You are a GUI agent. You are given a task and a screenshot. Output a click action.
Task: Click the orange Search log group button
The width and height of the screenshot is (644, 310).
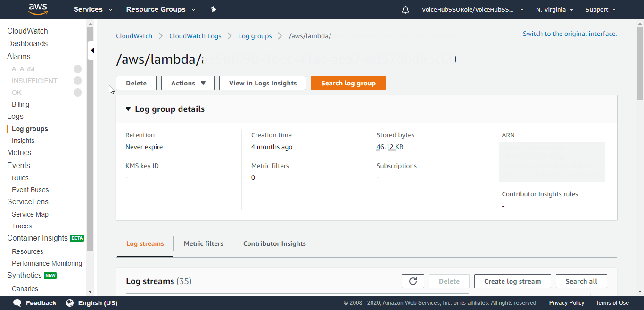pyautogui.click(x=348, y=83)
